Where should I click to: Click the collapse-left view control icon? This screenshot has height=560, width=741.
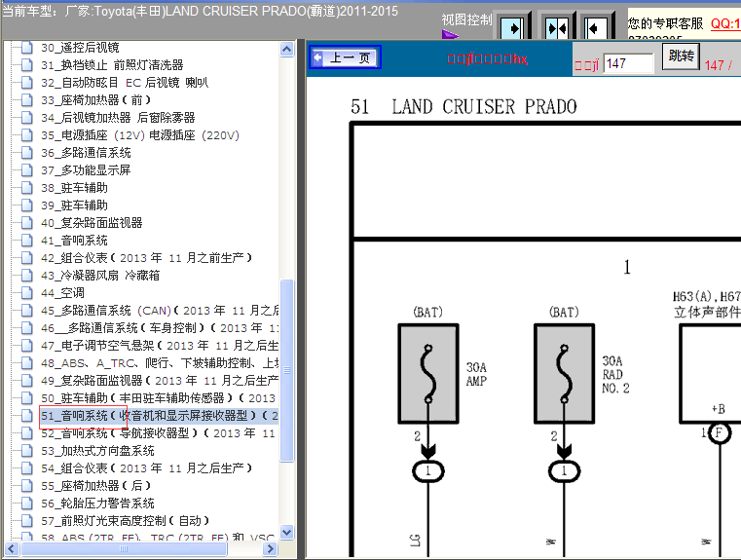click(x=595, y=28)
